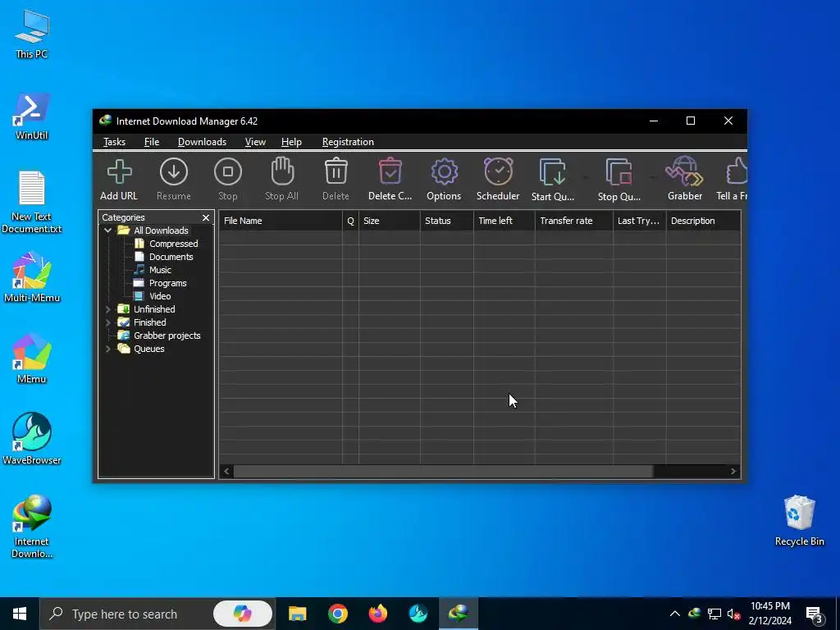Select the Music category
The height and width of the screenshot is (630, 840).
(x=160, y=270)
